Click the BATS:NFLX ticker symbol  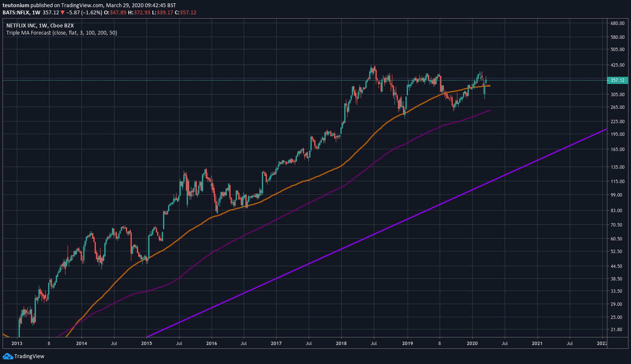[x=16, y=13]
